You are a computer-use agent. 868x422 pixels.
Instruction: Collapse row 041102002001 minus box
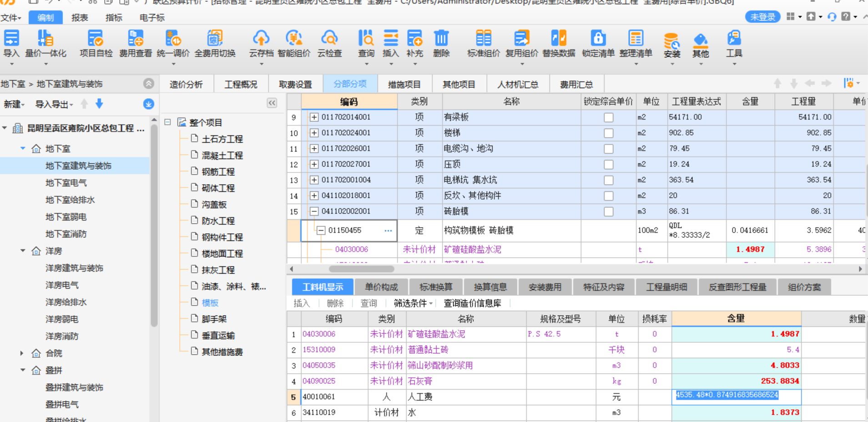pos(314,211)
